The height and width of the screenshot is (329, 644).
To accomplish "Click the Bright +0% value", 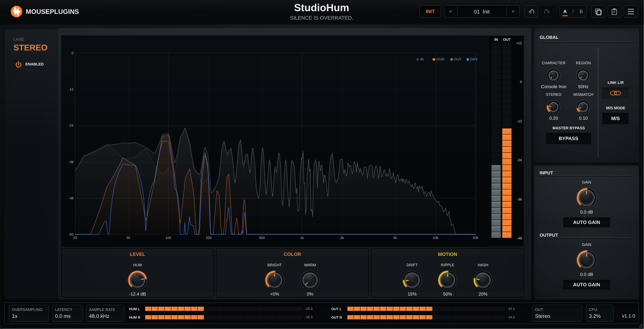I will pos(275,294).
